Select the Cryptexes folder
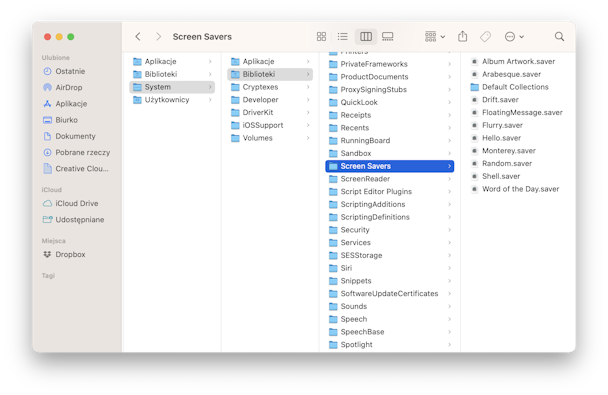 pos(270,87)
